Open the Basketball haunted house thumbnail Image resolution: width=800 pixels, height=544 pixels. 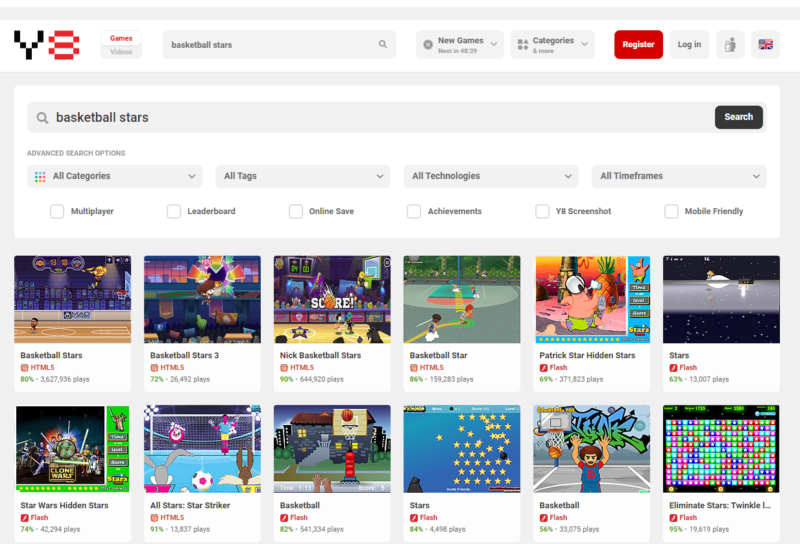(x=332, y=449)
